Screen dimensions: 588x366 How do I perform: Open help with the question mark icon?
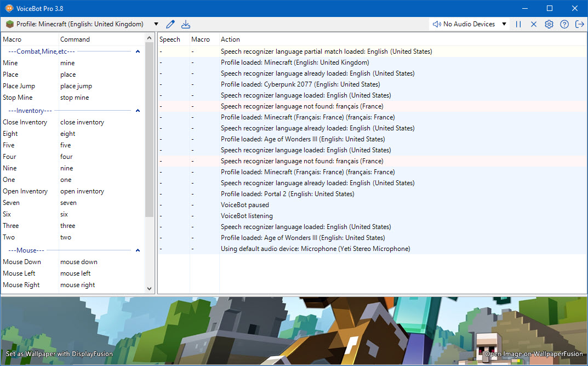tap(564, 24)
